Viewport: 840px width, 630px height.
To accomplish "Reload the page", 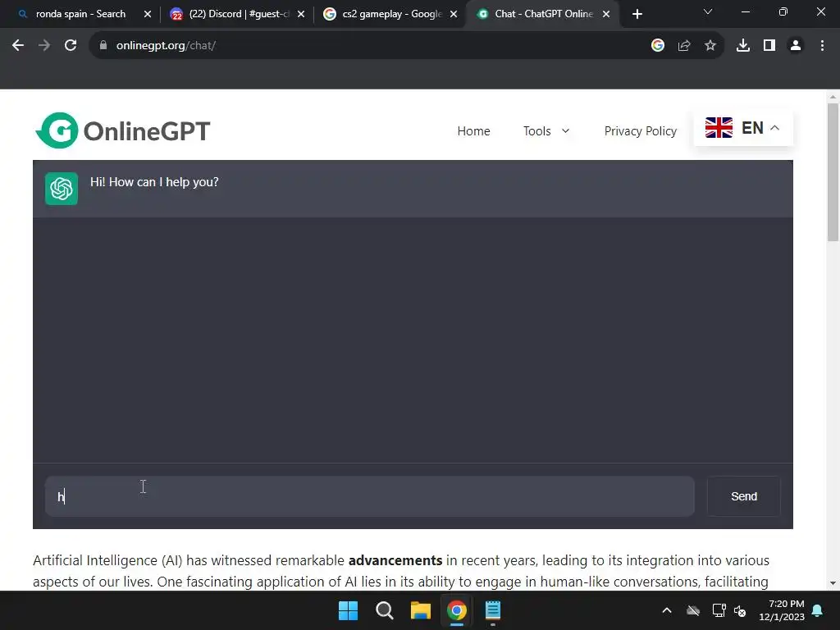I will coord(71,46).
